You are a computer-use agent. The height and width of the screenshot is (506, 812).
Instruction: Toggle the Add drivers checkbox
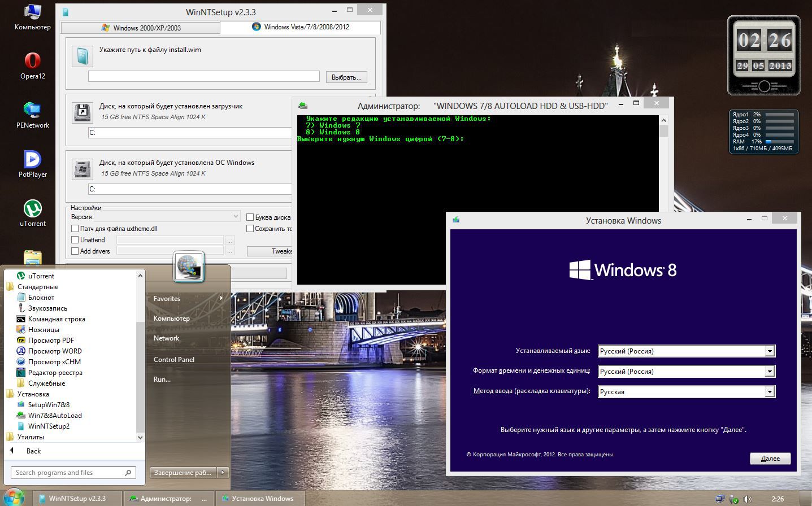coord(75,251)
